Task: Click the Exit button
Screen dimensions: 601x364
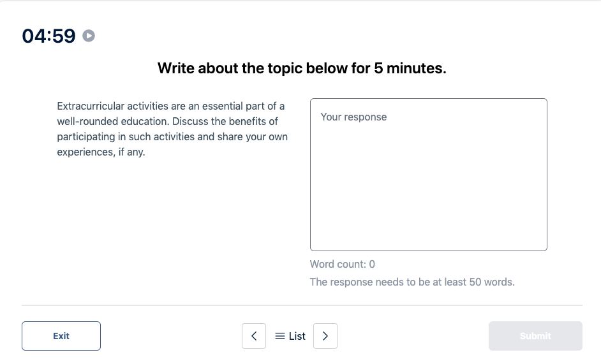Action: pos(61,336)
